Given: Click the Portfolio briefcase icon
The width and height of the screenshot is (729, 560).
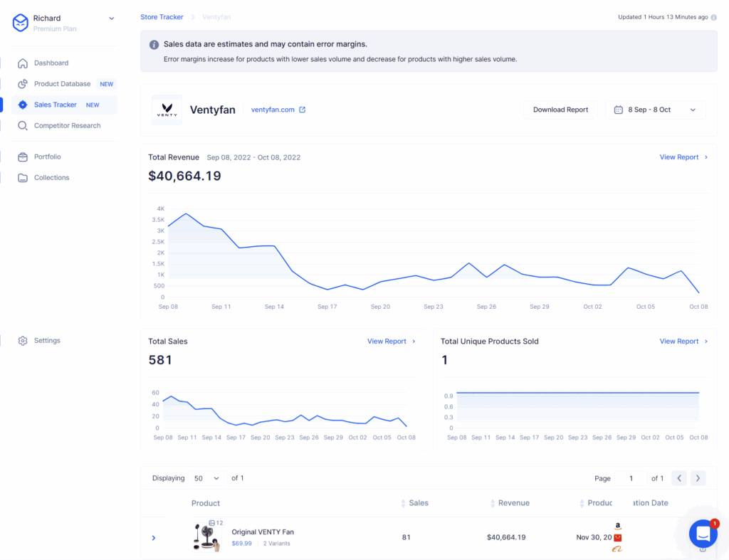Looking at the screenshot, I should 23,157.
